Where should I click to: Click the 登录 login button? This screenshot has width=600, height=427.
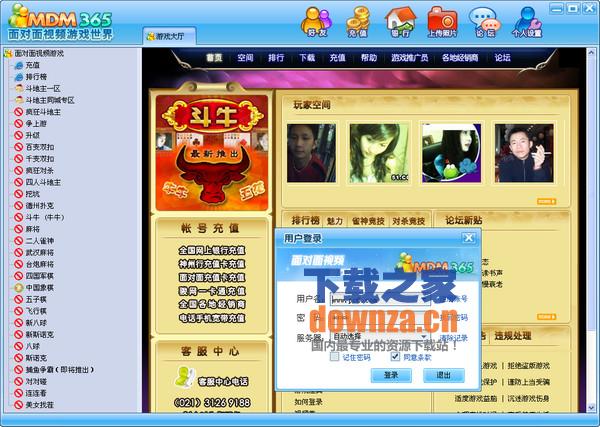coord(391,375)
